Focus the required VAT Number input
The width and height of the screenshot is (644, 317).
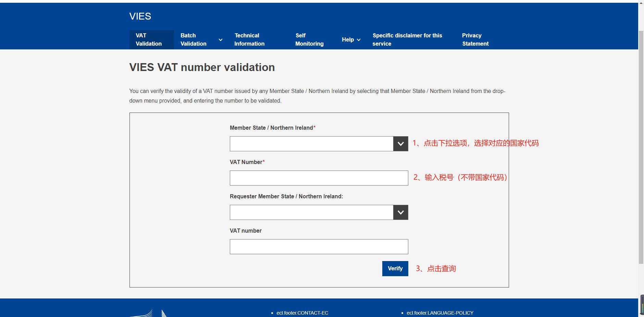(x=319, y=178)
